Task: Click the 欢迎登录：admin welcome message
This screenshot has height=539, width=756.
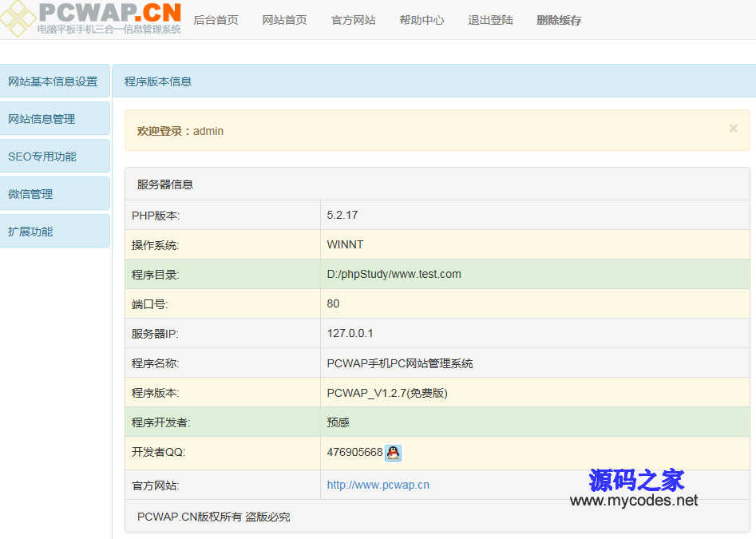Action: (180, 131)
